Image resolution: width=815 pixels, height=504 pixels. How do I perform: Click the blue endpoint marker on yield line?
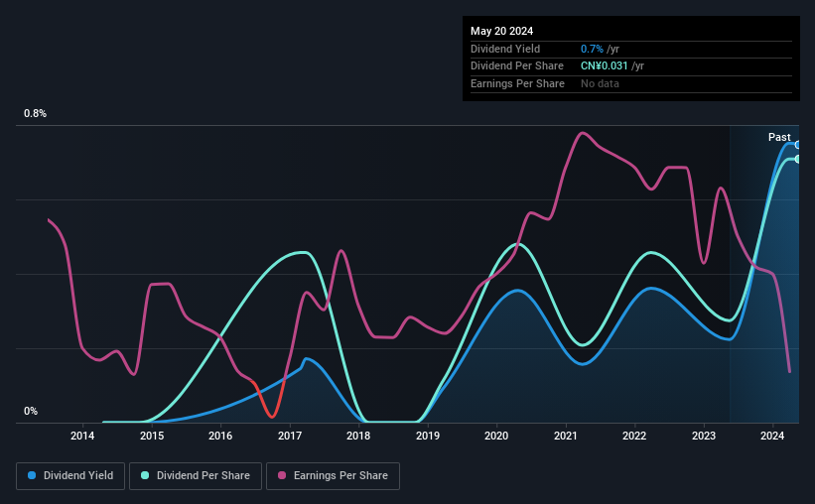(797, 145)
